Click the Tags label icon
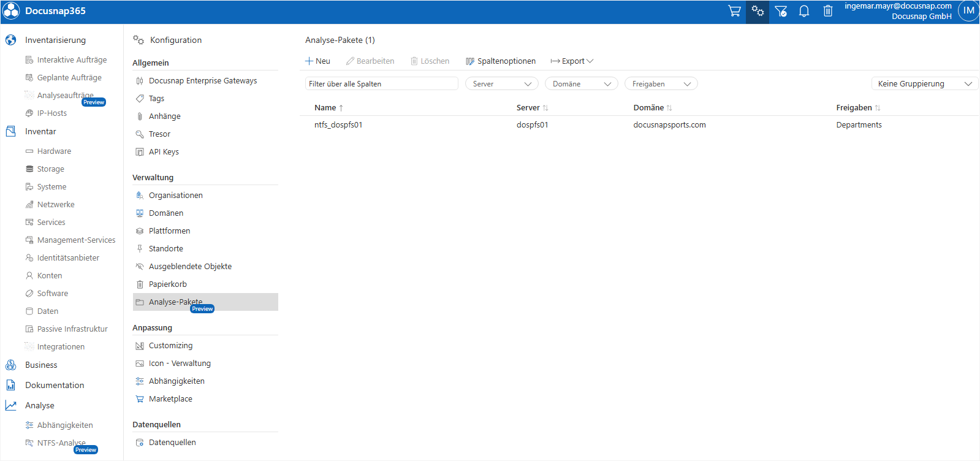Viewport: 980px width, 461px height. tap(140, 99)
